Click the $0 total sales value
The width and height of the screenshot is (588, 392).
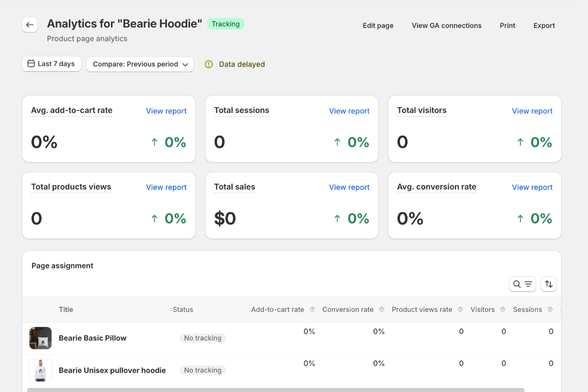pos(225,218)
